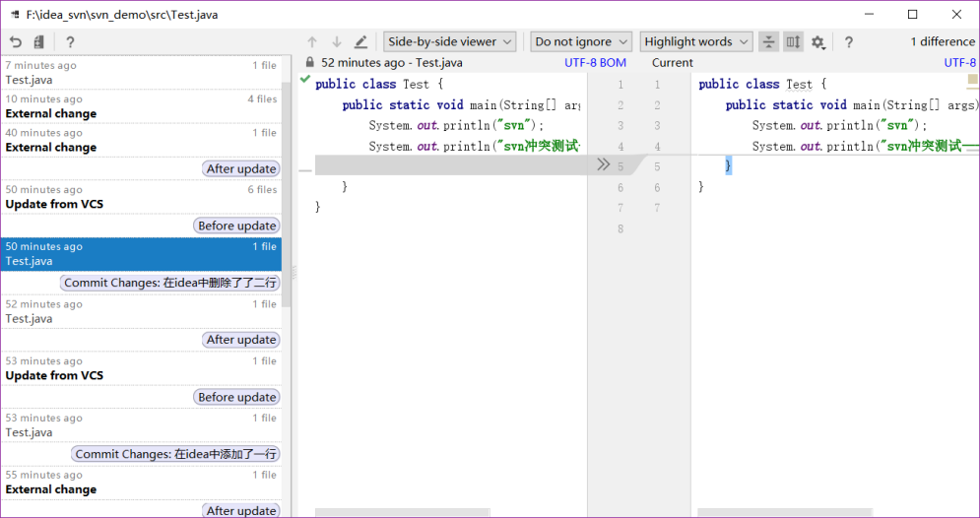This screenshot has width=980, height=518.
Task: Open the Do not ignore dropdown
Action: 581,42
